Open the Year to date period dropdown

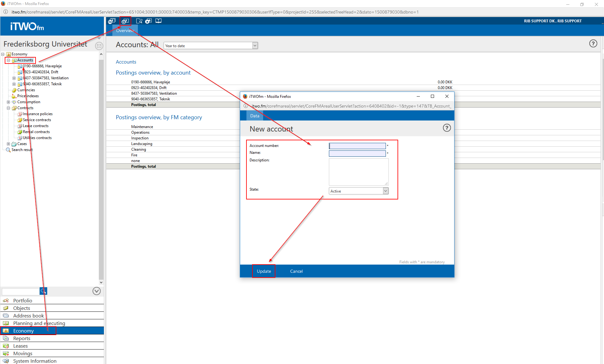point(255,46)
